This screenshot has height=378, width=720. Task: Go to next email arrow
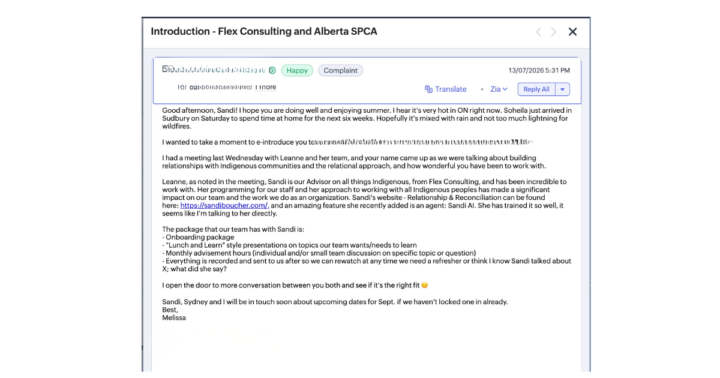coord(553,32)
